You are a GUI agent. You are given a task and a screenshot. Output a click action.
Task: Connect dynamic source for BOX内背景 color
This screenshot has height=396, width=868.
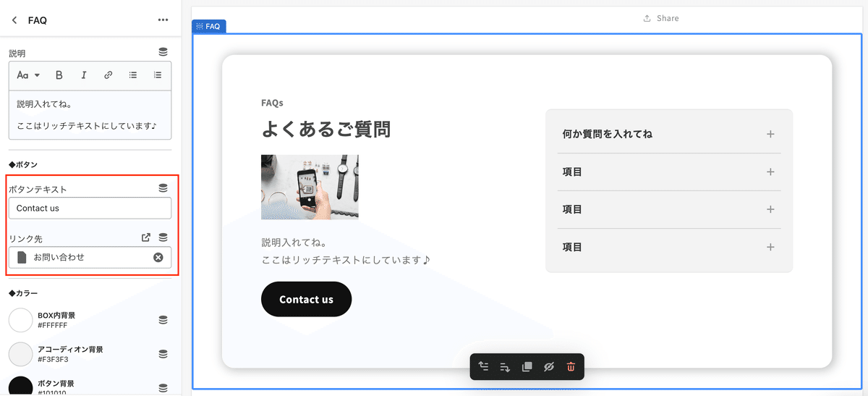163,320
